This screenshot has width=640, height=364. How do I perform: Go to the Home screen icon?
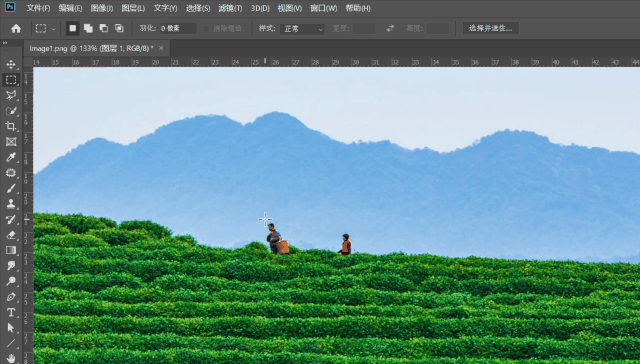(x=16, y=29)
